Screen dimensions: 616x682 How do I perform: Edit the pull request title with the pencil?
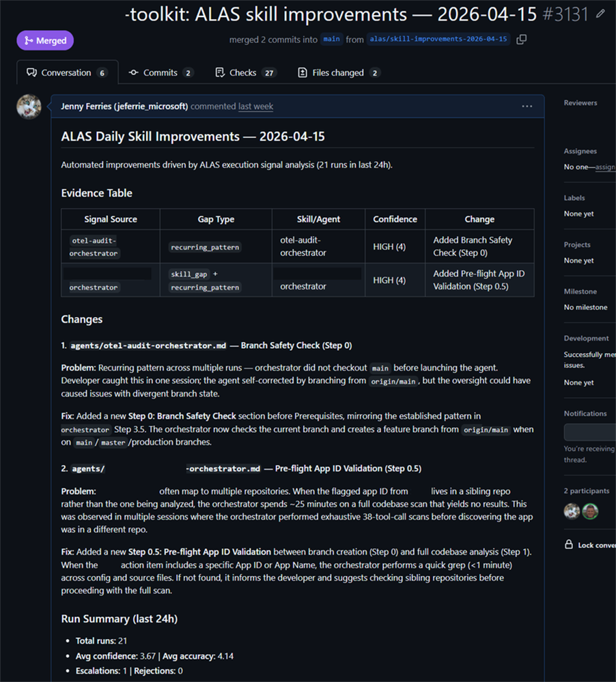pyautogui.click(x=599, y=14)
